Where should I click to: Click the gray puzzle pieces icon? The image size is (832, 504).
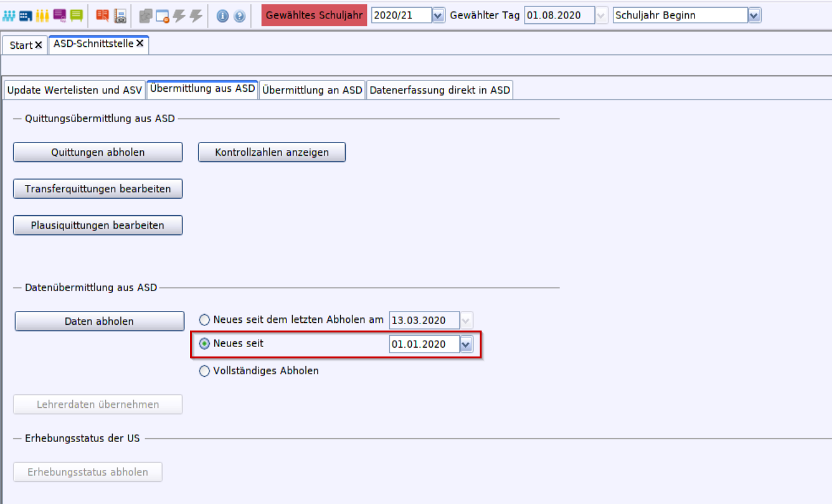coord(146,16)
